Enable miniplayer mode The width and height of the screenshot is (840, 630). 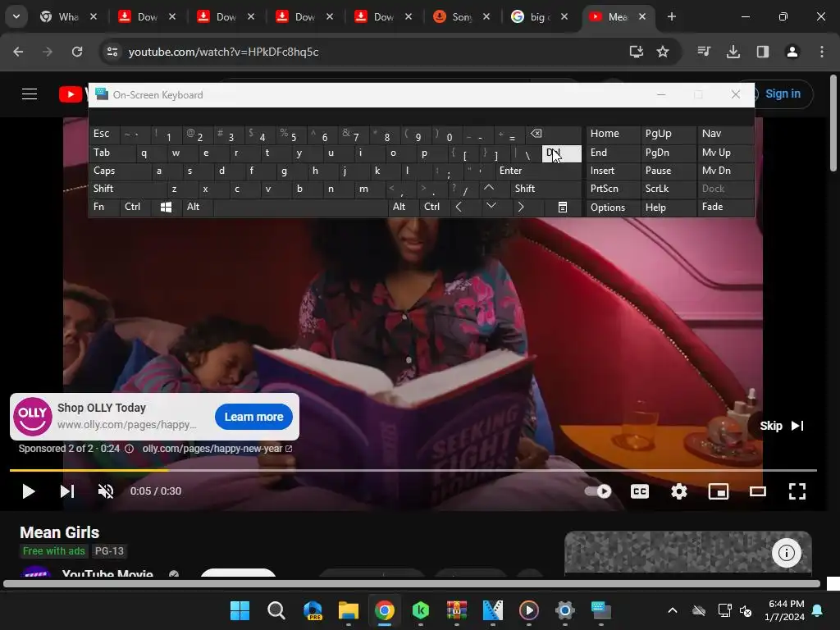719,491
